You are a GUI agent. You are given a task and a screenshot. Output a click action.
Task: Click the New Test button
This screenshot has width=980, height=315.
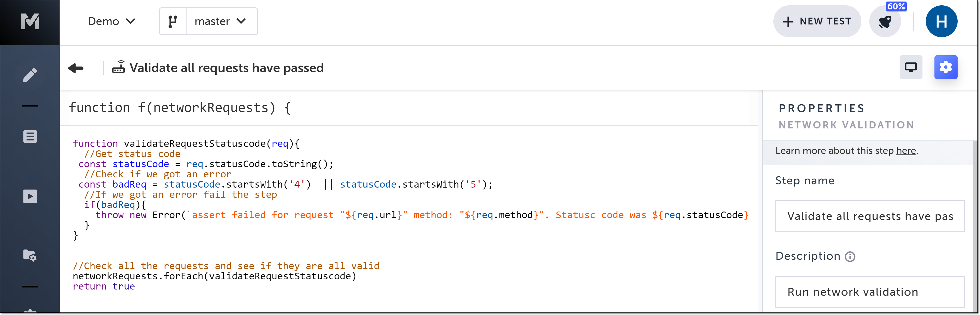[817, 21]
